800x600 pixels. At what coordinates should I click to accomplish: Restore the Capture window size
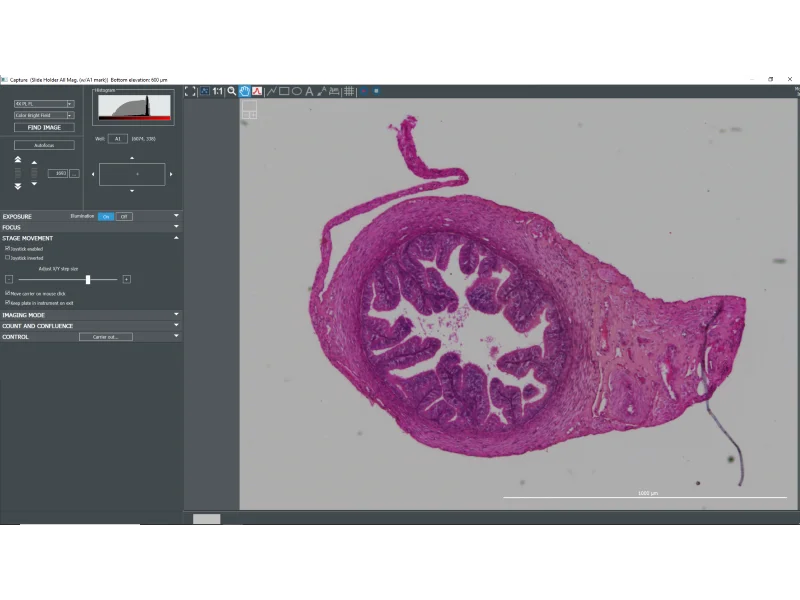[x=770, y=79]
